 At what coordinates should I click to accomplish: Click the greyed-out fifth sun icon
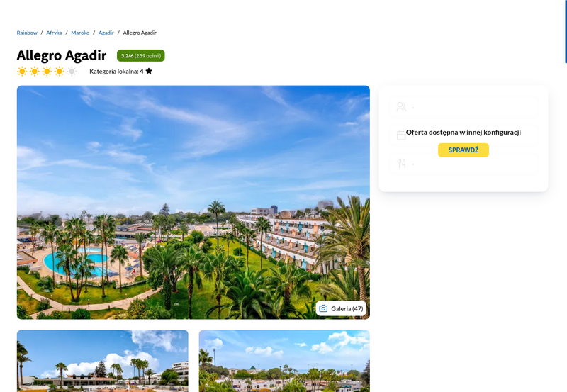[72, 71]
